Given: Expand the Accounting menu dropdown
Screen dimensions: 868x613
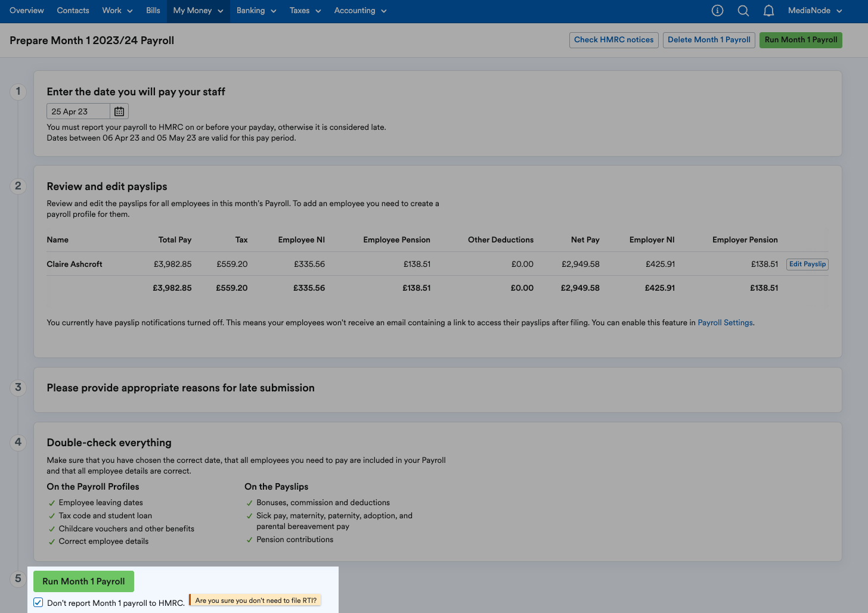Looking at the screenshot, I should pyautogui.click(x=361, y=11).
